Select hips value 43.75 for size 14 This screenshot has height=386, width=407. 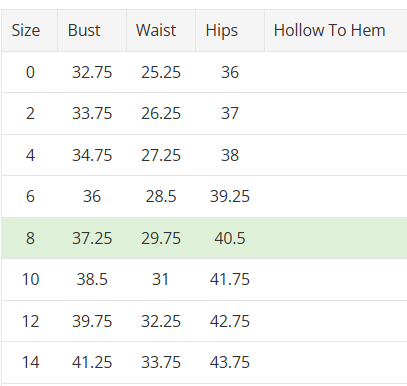click(x=230, y=362)
